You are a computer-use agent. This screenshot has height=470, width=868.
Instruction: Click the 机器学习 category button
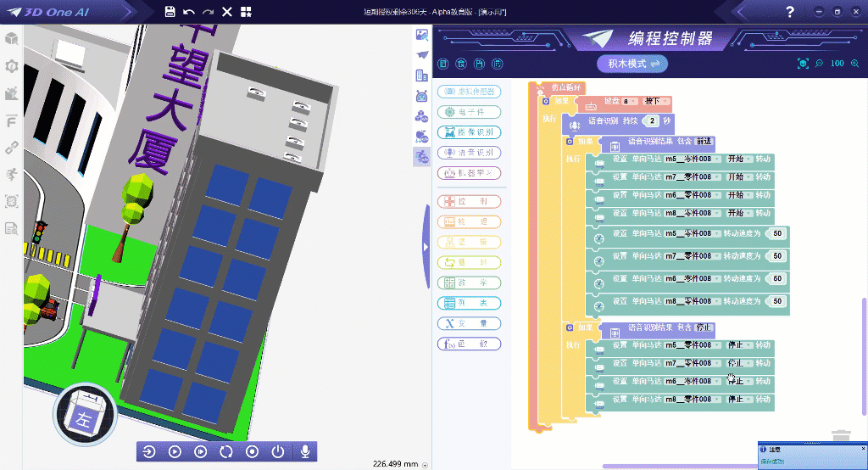coord(469,173)
